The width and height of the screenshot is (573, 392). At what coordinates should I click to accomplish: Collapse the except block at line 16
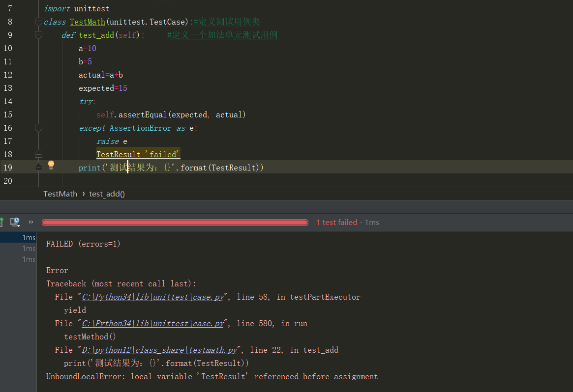click(38, 128)
